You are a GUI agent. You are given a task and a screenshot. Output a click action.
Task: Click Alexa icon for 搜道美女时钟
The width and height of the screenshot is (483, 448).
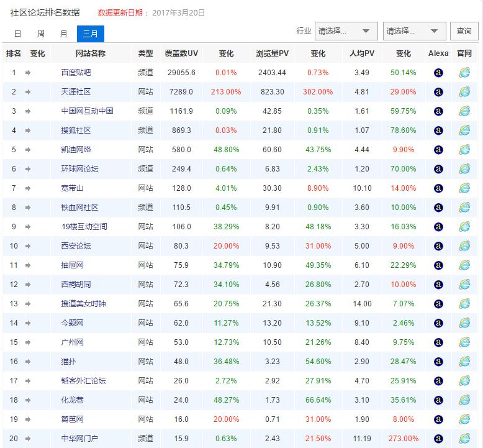438,304
